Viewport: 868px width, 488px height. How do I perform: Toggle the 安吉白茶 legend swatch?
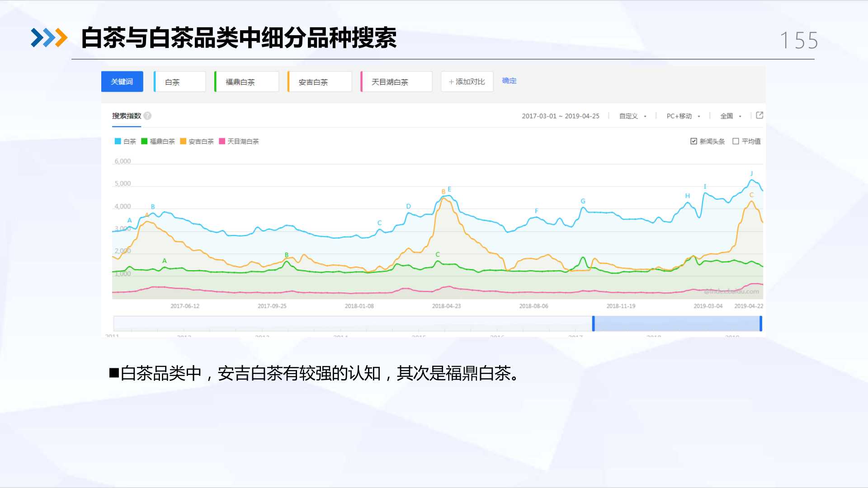tap(183, 141)
